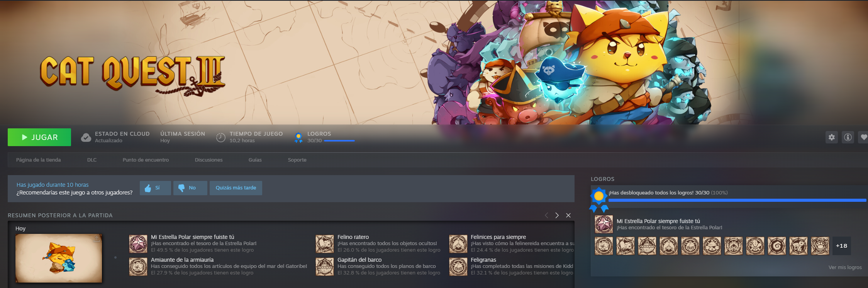Open the Ver mis logros link
The image size is (868, 288).
coord(845,267)
